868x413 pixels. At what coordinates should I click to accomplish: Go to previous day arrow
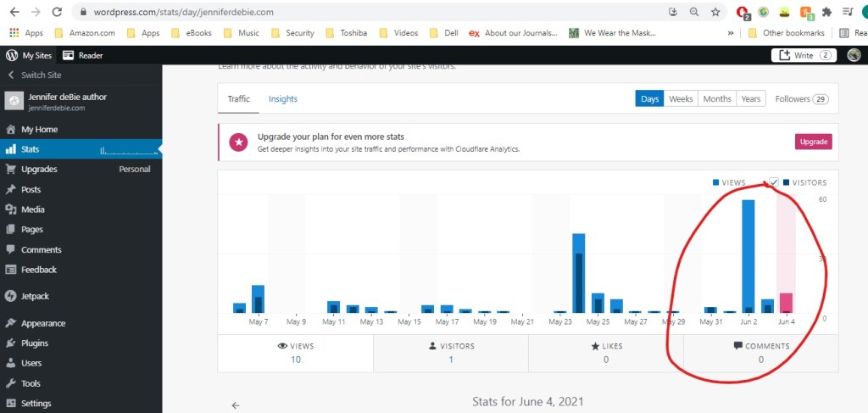[236, 405]
